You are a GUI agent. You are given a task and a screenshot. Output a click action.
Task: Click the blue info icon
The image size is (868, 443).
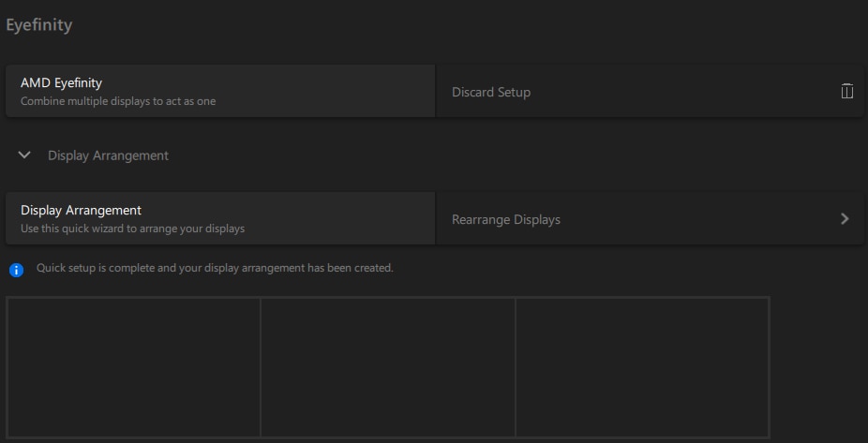pos(17,270)
